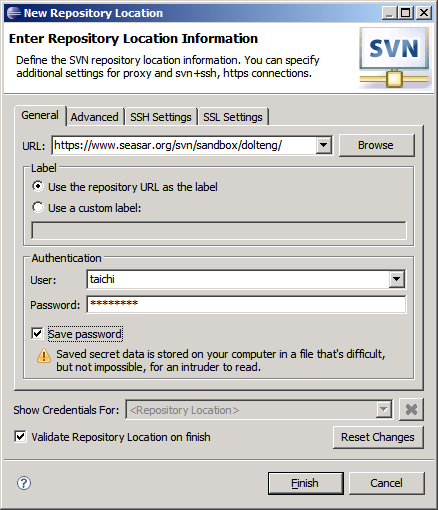Click the Enter Repository Location Information heading

(133, 39)
